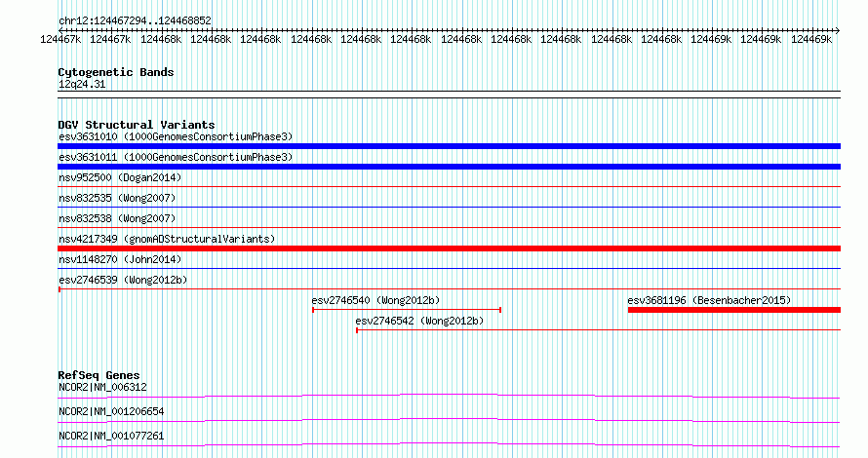Viewport: 868px width, 458px height.
Task: Open nsv832535 (Wong2007) variant label
Action: click(x=117, y=198)
